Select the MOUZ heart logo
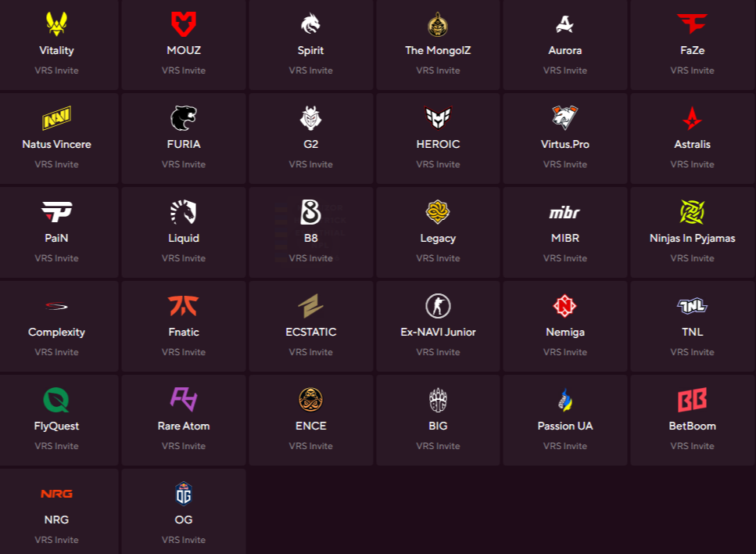The width and height of the screenshot is (756, 554). [x=184, y=24]
